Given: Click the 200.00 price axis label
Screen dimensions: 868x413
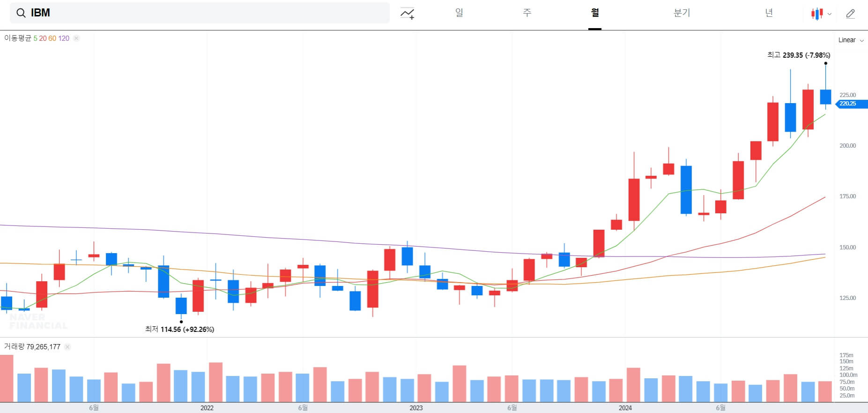Looking at the screenshot, I should (847, 146).
